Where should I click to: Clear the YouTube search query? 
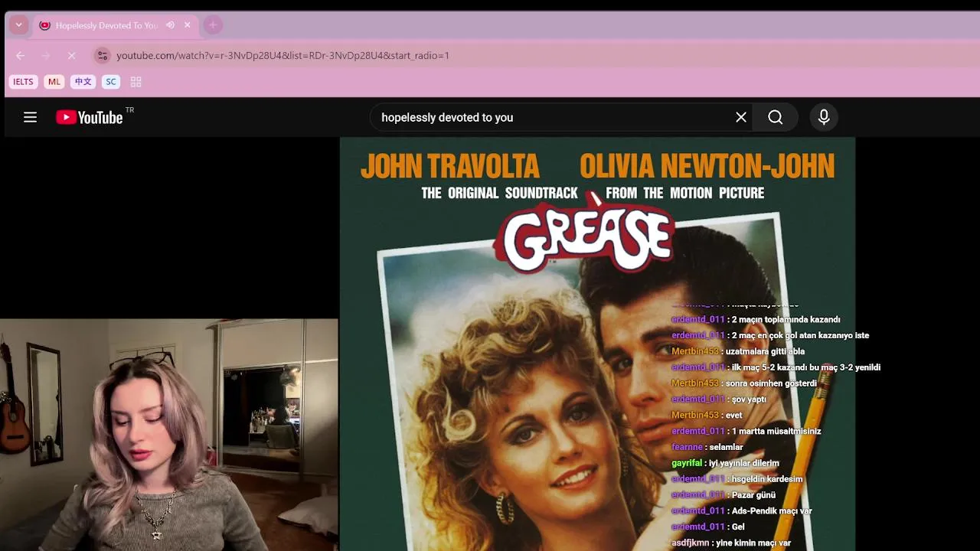[741, 117]
